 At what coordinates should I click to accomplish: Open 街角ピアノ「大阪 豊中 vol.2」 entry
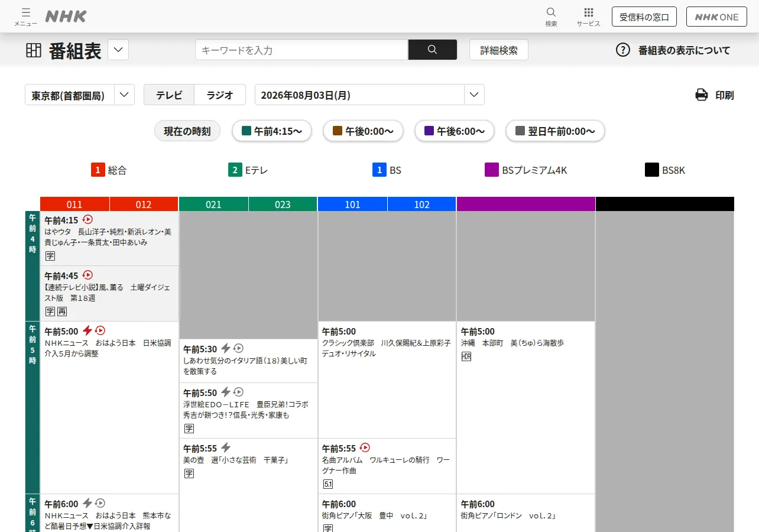pos(387,513)
